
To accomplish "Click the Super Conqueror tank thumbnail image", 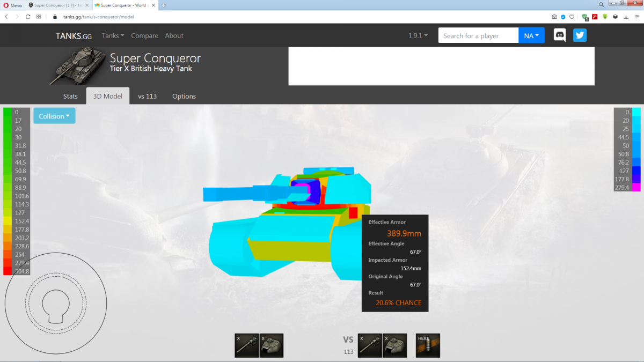I will 78,65.
